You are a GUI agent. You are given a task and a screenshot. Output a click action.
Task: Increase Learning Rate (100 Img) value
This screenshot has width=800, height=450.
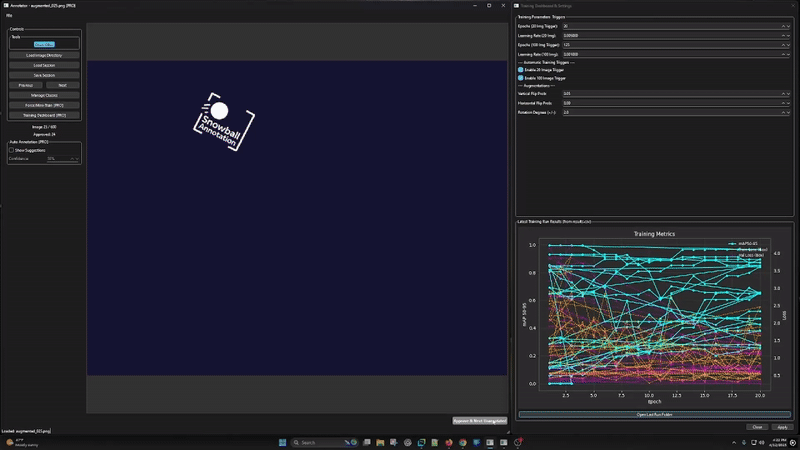(x=783, y=54)
